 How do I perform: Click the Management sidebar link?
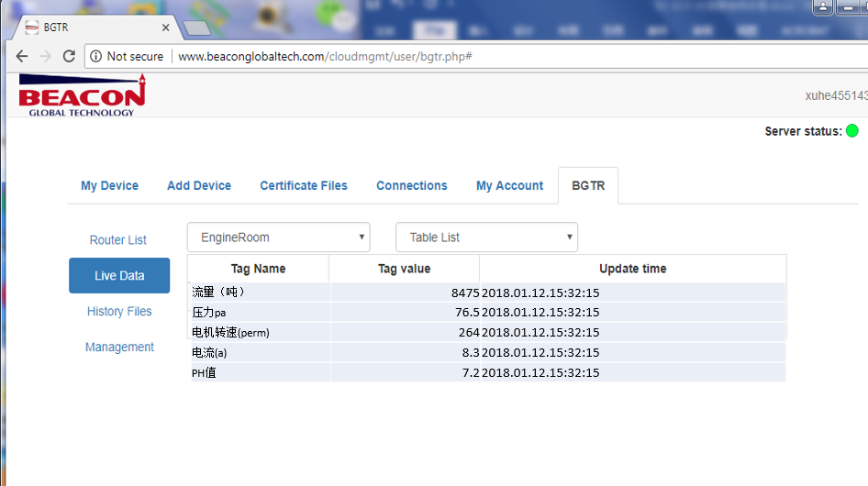(x=119, y=348)
